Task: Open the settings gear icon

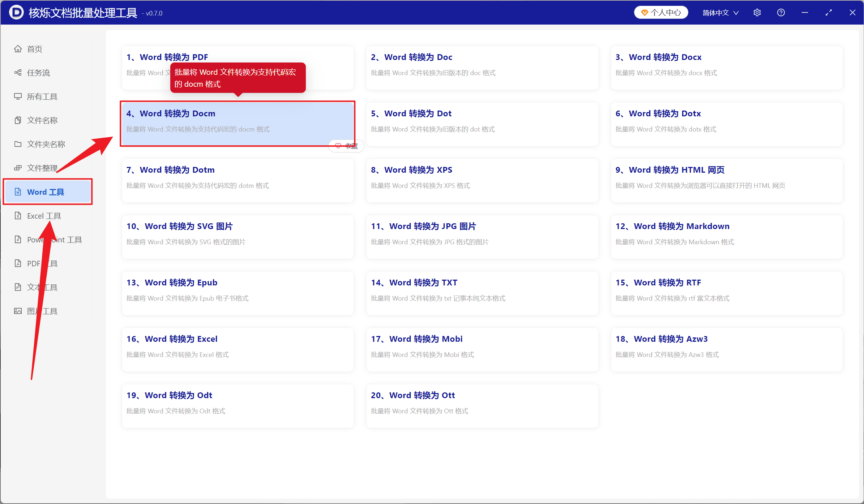Action: pyautogui.click(x=757, y=13)
